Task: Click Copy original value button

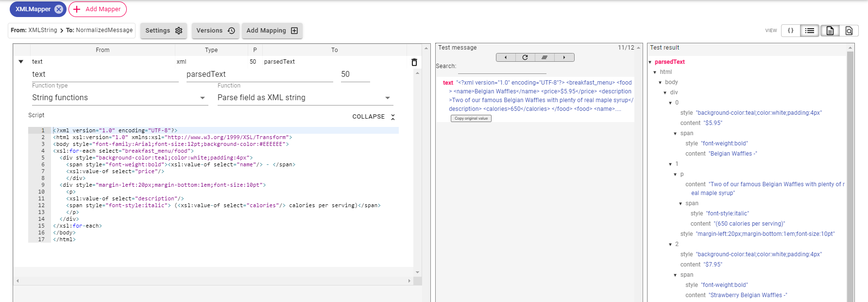Action: tap(471, 119)
